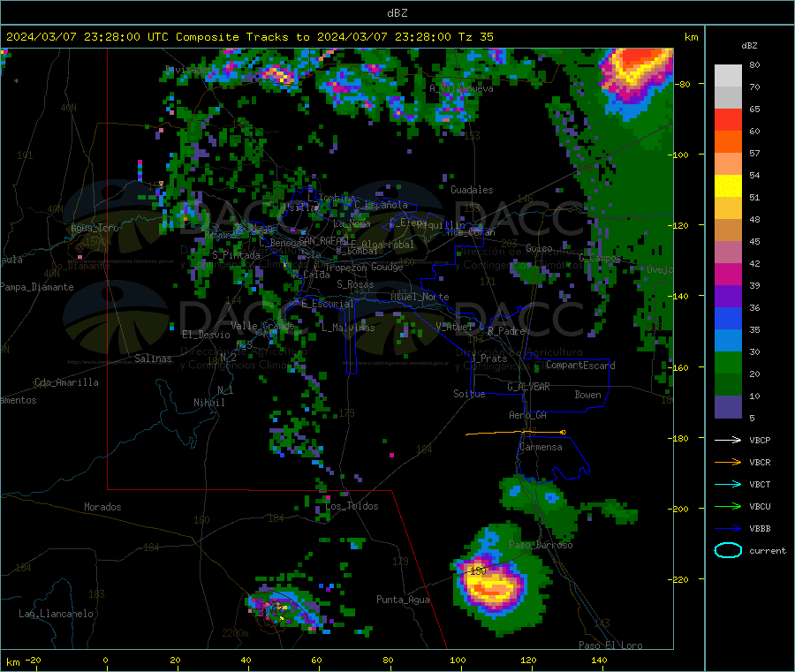The height and width of the screenshot is (672, 795).
Task: Click the 'Tz 35' header value
Action: (475, 37)
